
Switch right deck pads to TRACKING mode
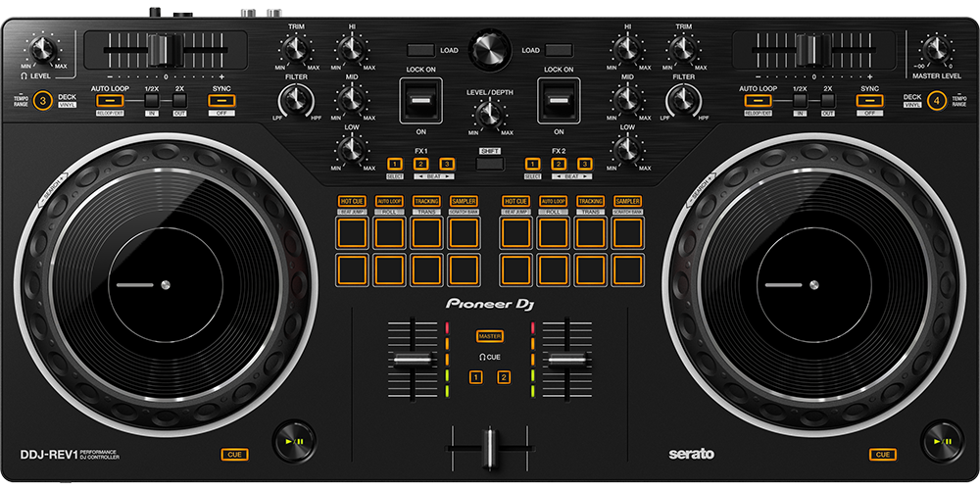pyautogui.click(x=591, y=201)
